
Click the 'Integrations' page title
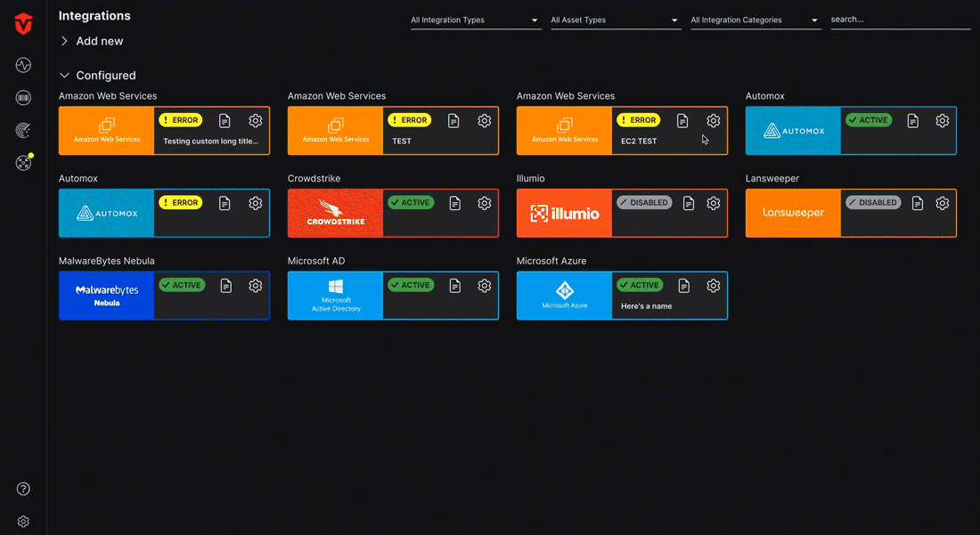coord(94,16)
